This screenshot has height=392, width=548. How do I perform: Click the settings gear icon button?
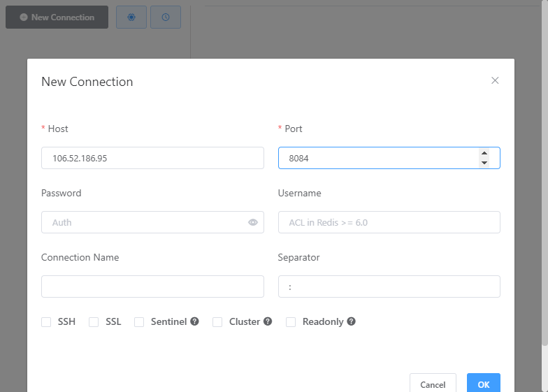tap(131, 17)
